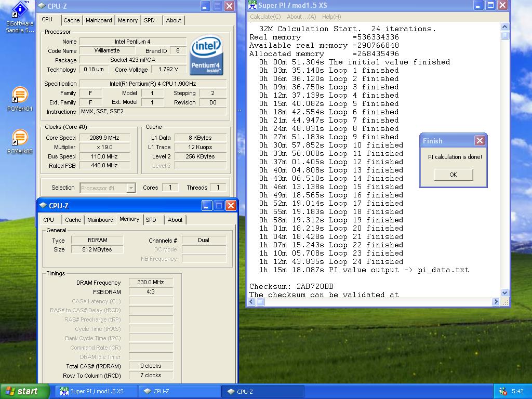The image size is (532, 399).
Task: Switch to SPD tab in upper CPU-Z
Action: coord(149,20)
